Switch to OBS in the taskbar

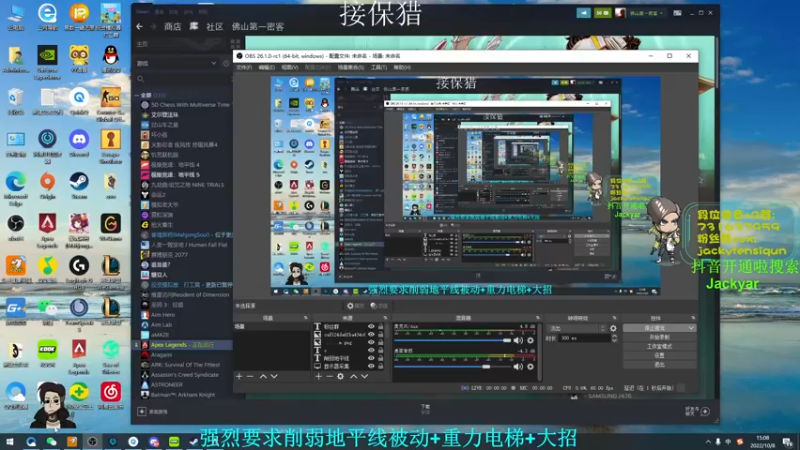point(92,441)
